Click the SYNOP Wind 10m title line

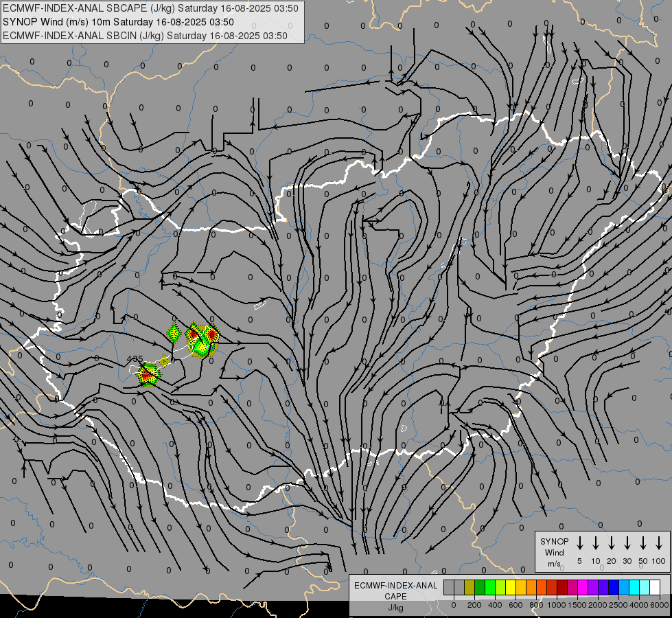pyautogui.click(x=118, y=22)
